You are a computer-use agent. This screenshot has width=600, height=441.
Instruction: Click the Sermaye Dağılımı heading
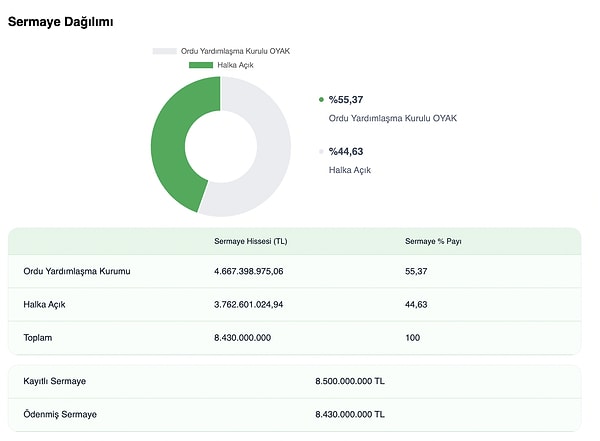tap(61, 21)
